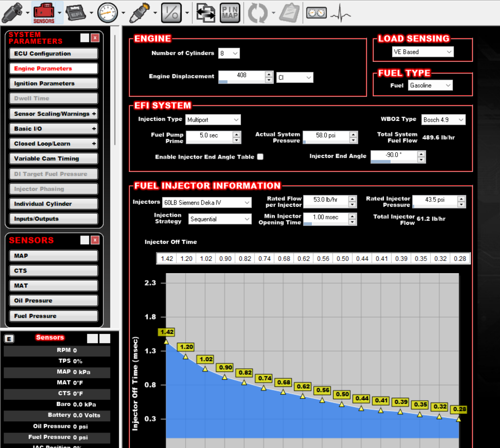Screen dimensions: 500x448
Task: Open the fuel injector toolbar icon
Action: coord(12,13)
